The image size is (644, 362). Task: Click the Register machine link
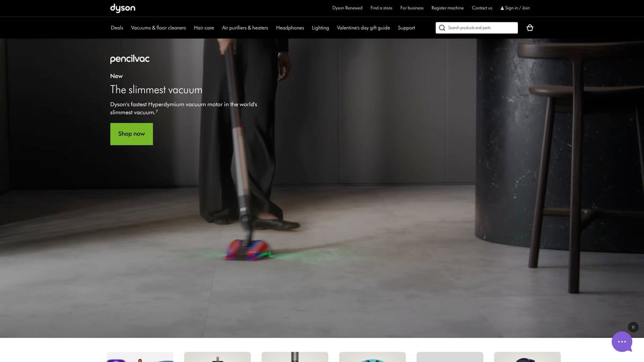[448, 8]
